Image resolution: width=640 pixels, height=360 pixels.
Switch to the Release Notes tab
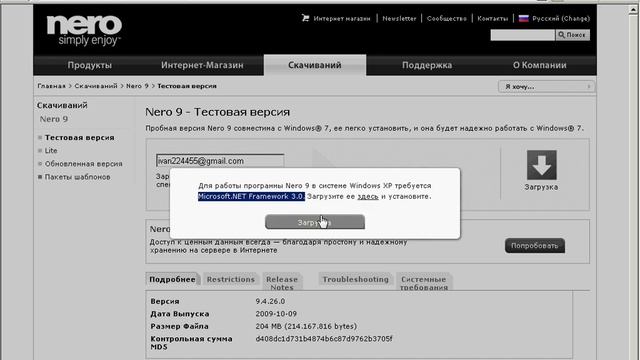point(282,283)
